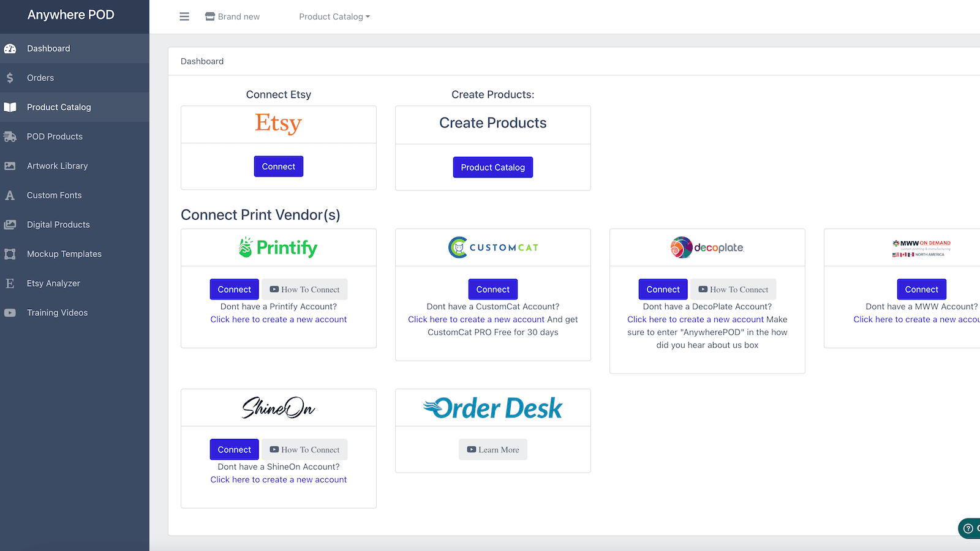
Task: Select the Brand new store item
Action: coord(232,17)
